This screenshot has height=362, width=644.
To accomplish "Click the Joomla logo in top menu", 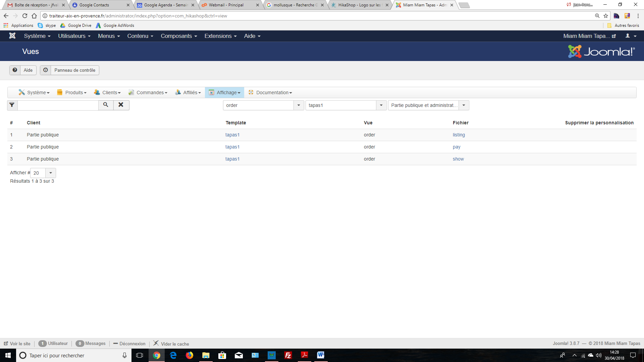I will tap(12, 36).
